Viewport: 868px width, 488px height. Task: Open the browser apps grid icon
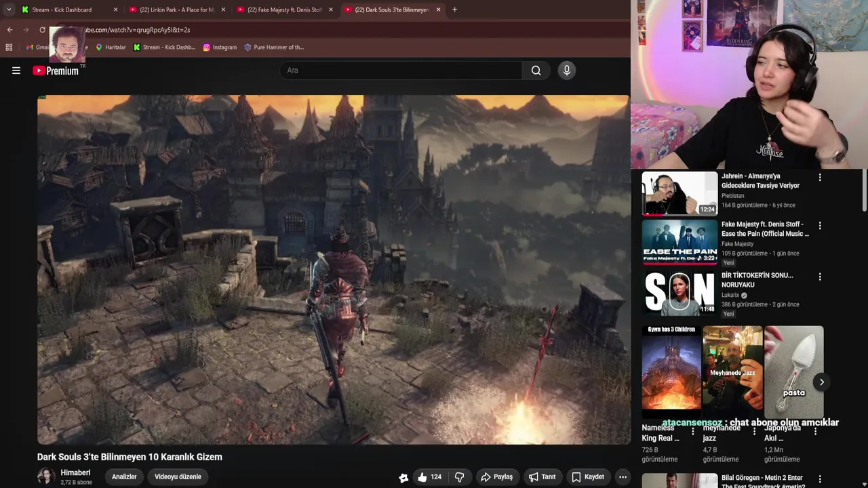click(x=9, y=47)
